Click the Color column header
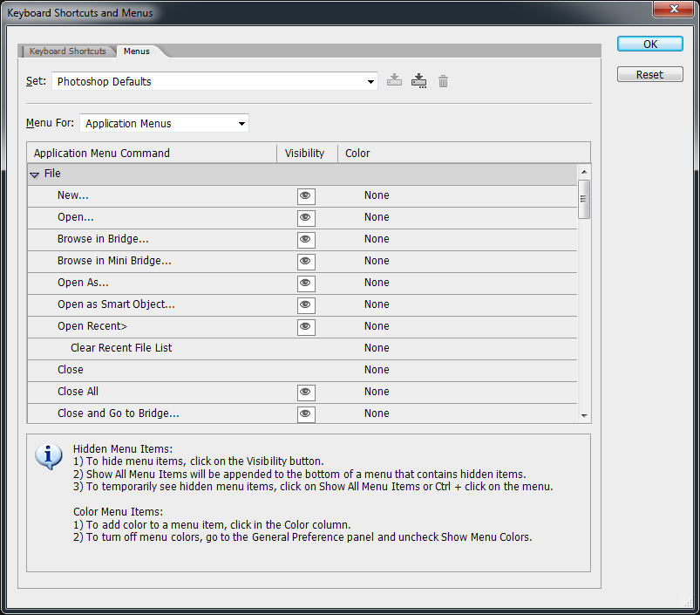Viewport: 700px width, 615px height. [x=465, y=154]
